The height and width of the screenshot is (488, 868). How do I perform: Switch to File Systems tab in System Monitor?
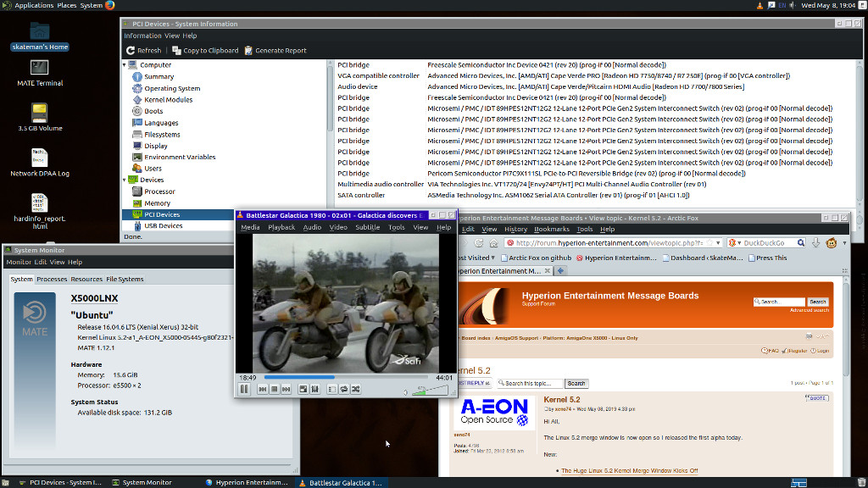[x=125, y=280]
